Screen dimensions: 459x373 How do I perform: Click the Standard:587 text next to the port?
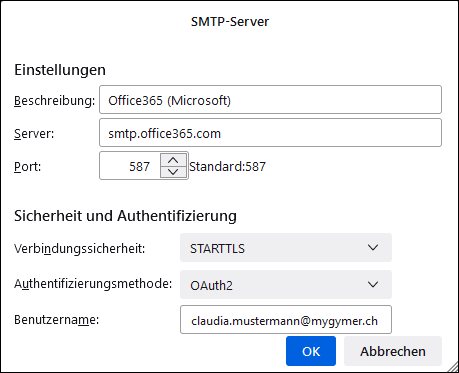coord(227,166)
